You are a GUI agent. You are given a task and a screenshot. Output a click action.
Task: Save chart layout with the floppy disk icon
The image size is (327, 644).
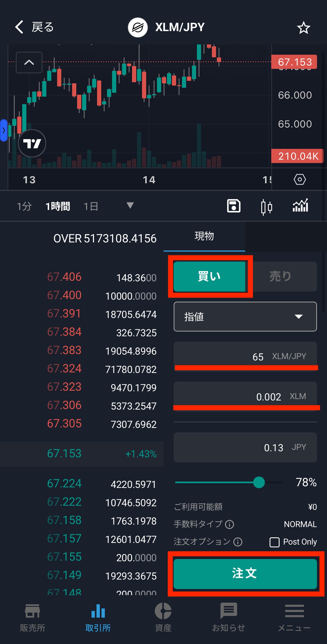[x=234, y=206]
